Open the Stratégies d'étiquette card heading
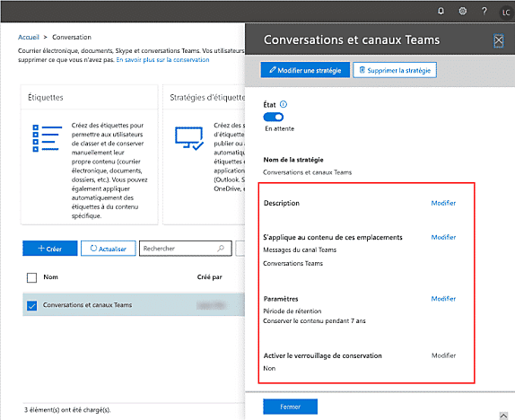Screen dimensions: 515x420 [x=207, y=98]
